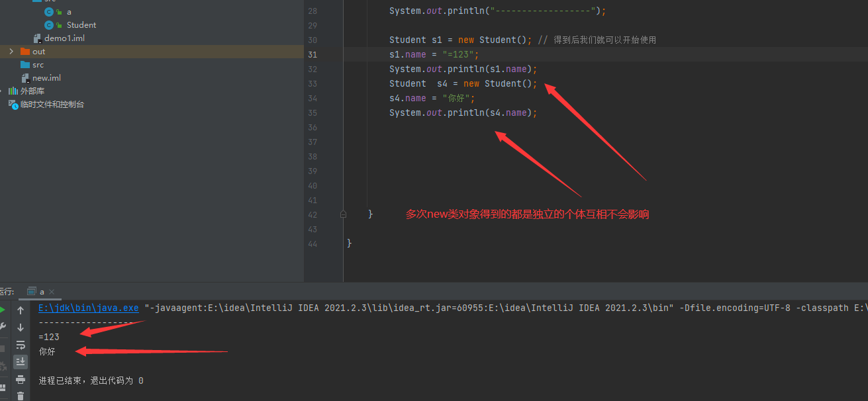Image resolution: width=868 pixels, height=401 pixels.
Task: Clear console with the trash icon
Action: (21, 396)
